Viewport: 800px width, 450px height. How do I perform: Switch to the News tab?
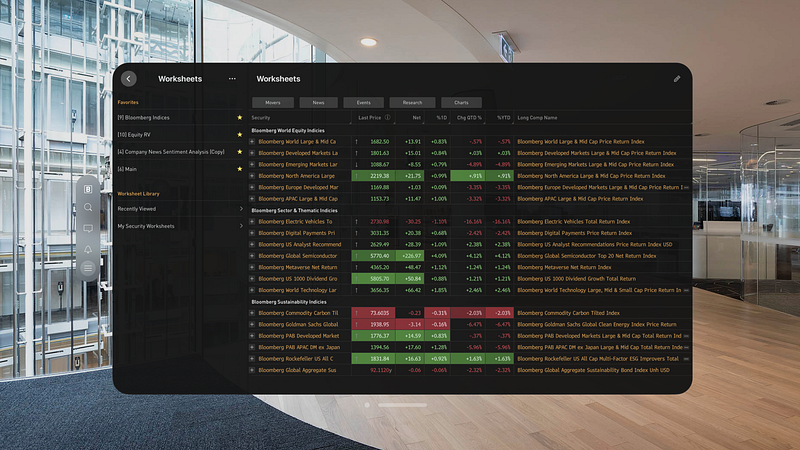(318, 103)
